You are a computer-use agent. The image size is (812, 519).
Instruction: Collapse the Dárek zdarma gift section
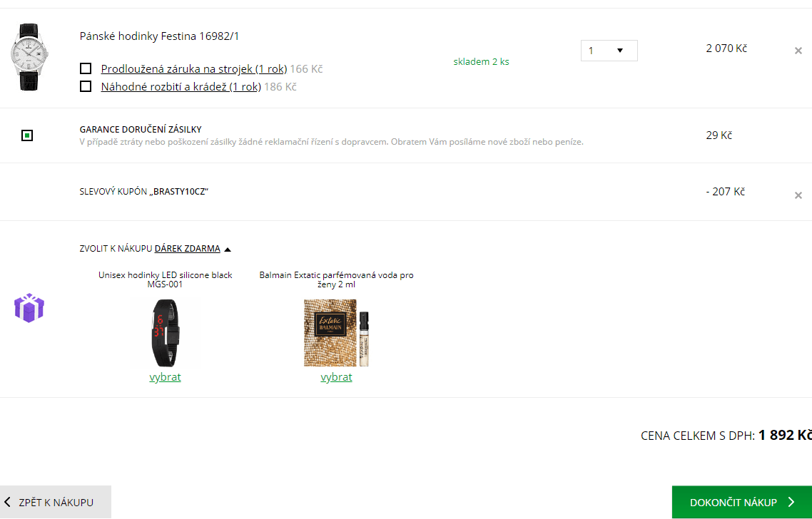pyautogui.click(x=187, y=249)
